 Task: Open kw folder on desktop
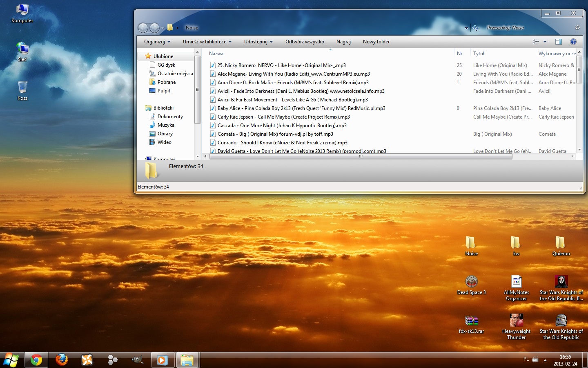pyautogui.click(x=516, y=246)
